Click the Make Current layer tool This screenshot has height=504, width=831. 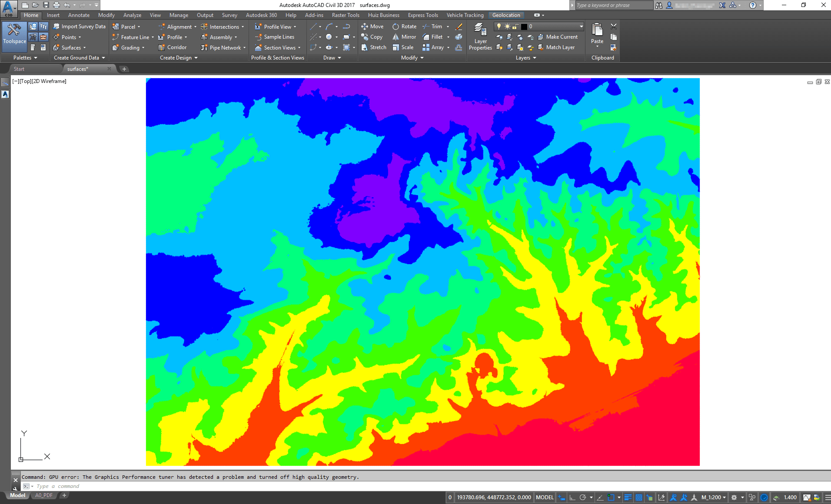click(558, 37)
